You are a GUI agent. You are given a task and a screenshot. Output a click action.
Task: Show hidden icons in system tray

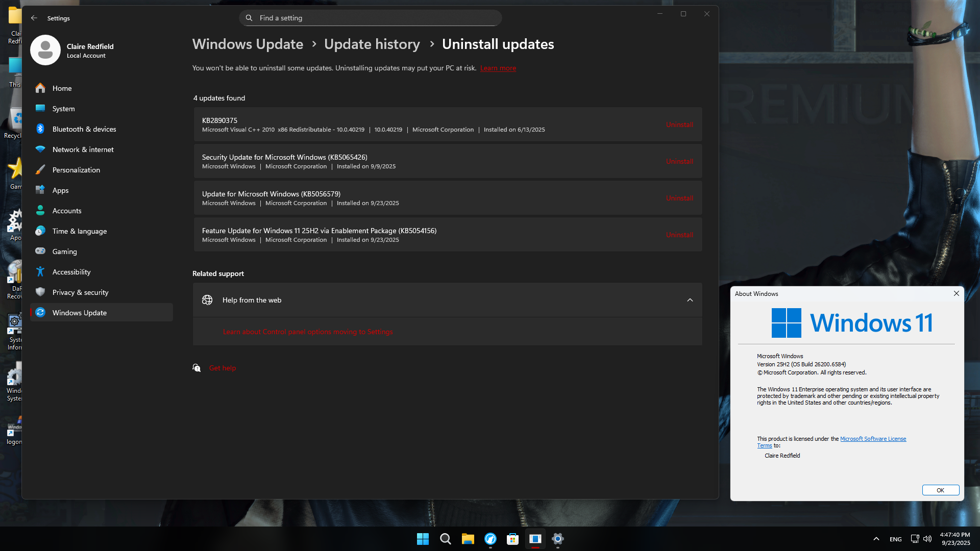click(x=876, y=539)
